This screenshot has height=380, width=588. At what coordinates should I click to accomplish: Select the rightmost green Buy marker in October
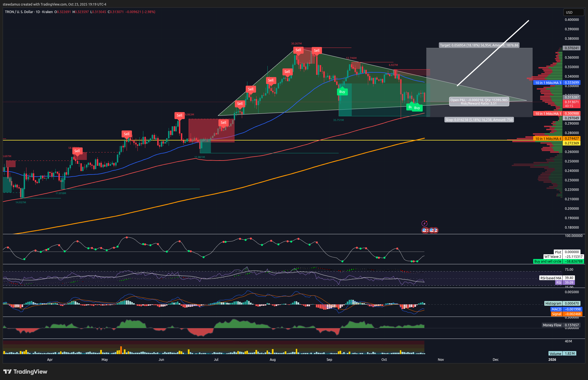[417, 108]
